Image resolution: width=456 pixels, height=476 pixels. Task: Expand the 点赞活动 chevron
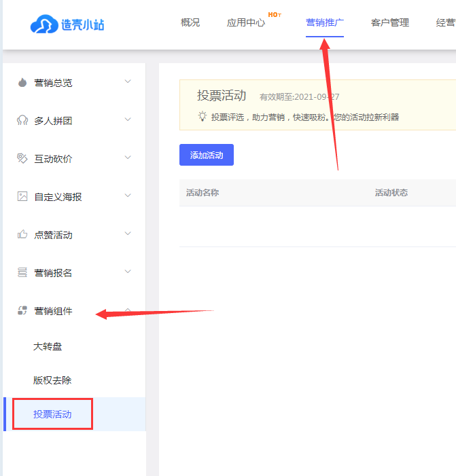pos(128,233)
